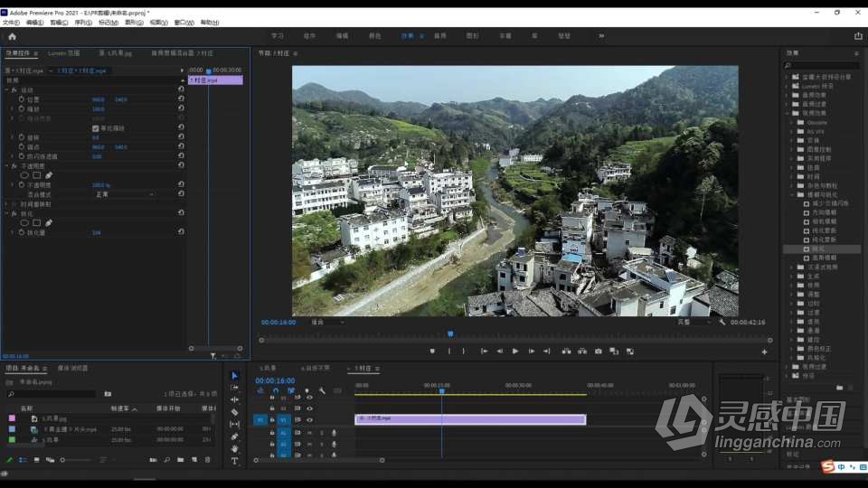Toggle Snap in timeline

point(276,390)
